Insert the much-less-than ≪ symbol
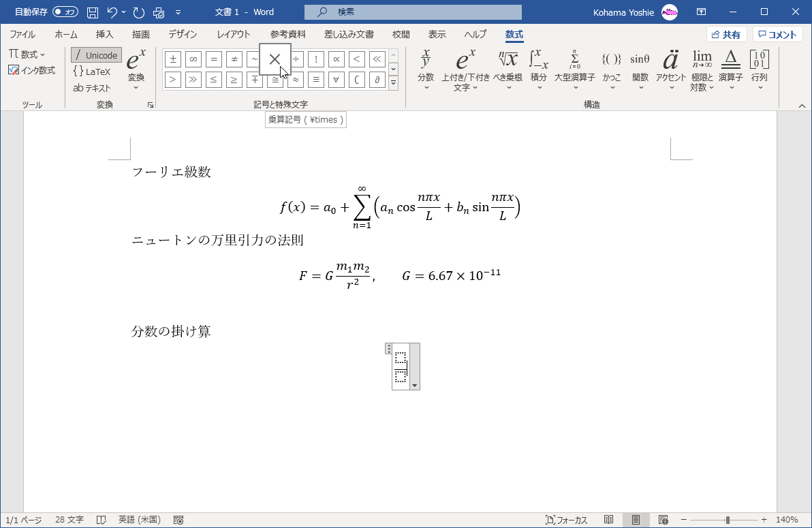The width and height of the screenshot is (812, 528). tap(377, 59)
